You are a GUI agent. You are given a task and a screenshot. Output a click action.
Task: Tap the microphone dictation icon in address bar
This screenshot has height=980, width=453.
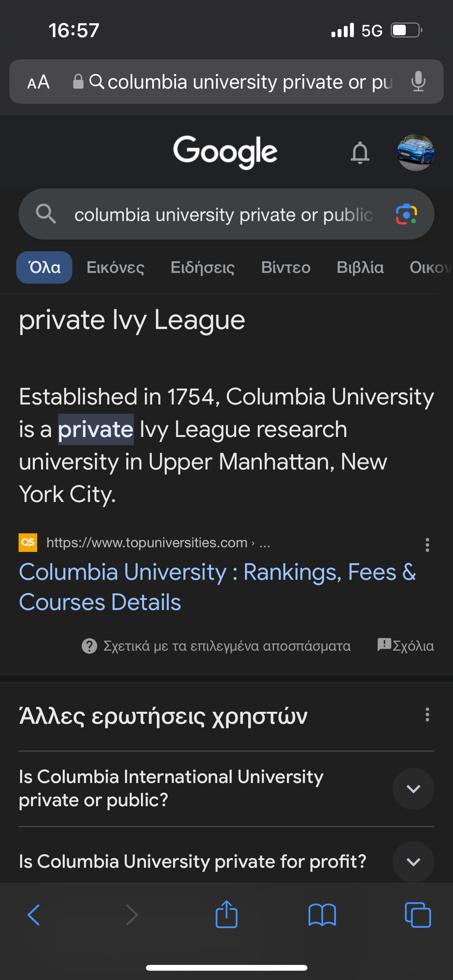[x=418, y=82]
